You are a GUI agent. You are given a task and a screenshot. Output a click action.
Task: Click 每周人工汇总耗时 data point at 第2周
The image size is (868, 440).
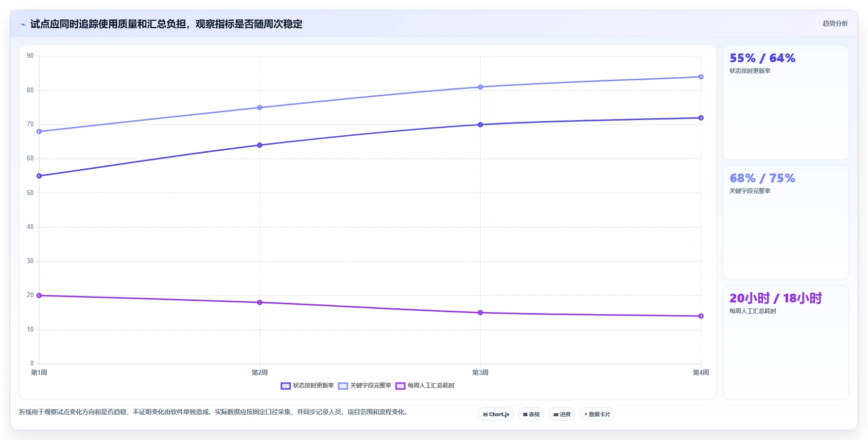(x=260, y=302)
